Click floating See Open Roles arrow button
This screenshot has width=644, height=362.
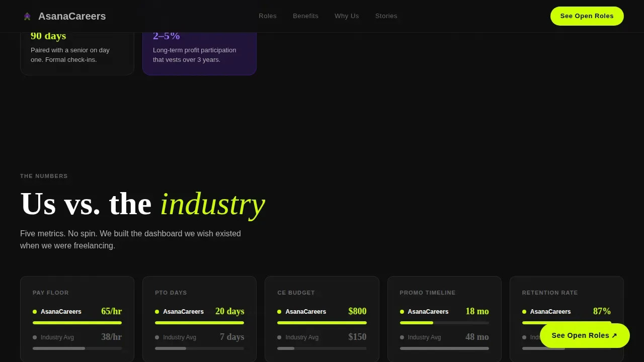[585, 335]
